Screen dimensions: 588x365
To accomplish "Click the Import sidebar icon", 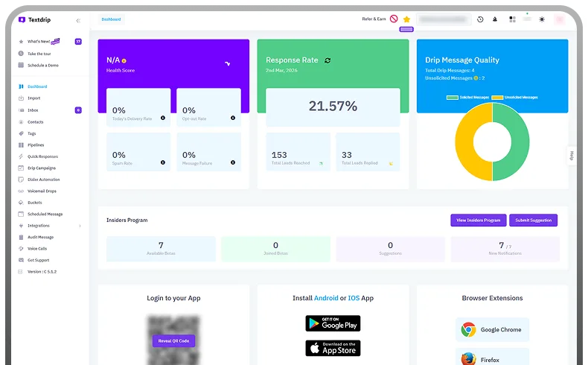I will (21, 98).
